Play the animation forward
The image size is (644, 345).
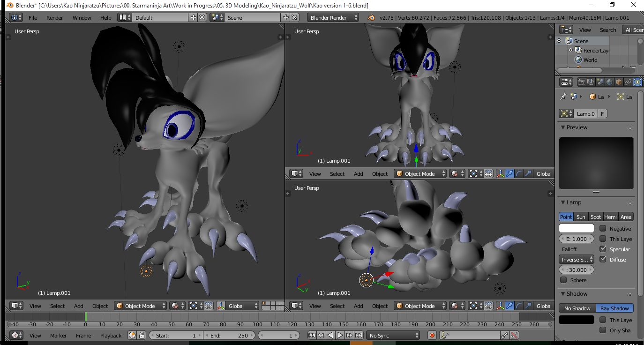pyautogui.click(x=340, y=335)
